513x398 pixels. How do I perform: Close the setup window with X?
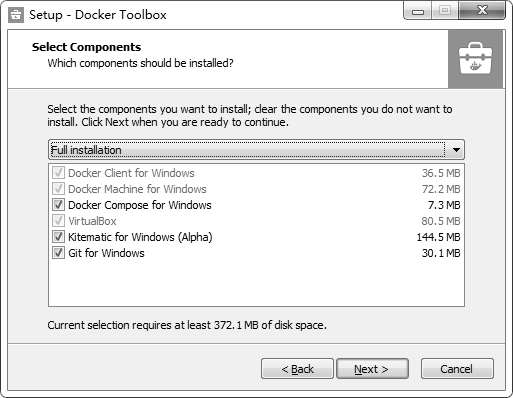point(482,11)
